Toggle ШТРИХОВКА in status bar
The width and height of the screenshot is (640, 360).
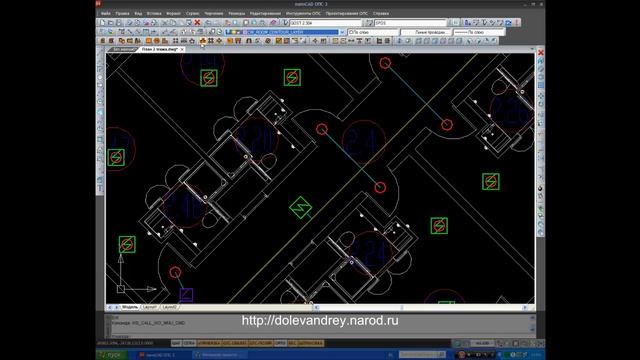[x=311, y=343]
